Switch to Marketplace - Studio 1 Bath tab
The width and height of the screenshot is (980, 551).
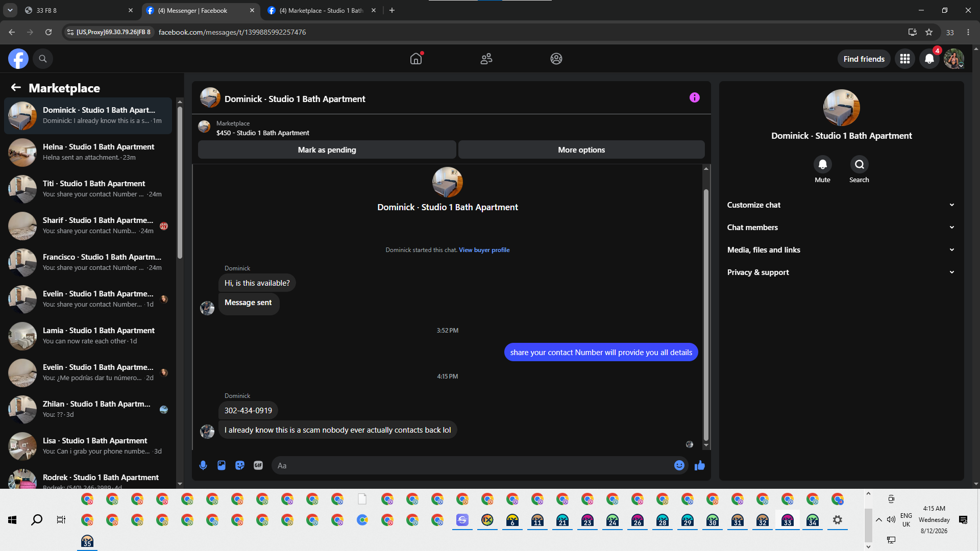[x=322, y=10]
